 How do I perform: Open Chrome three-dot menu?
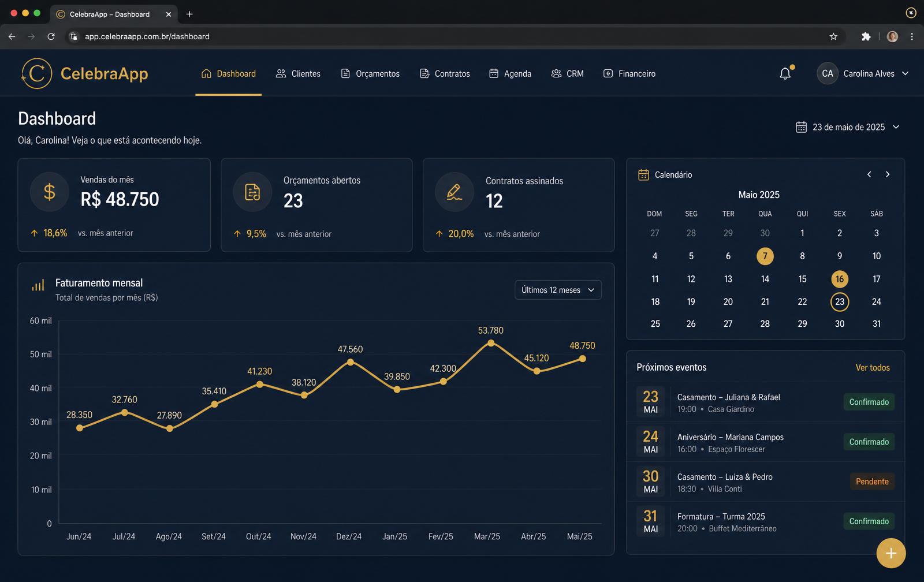(912, 36)
